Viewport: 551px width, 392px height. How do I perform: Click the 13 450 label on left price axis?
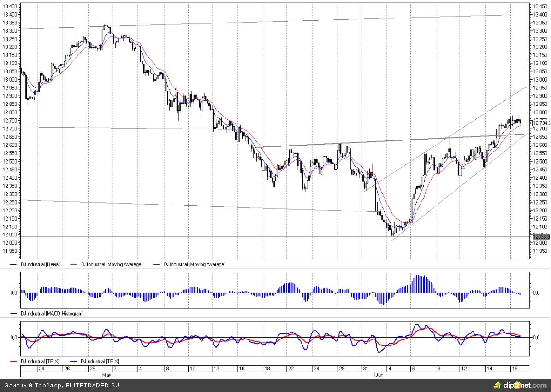[x=10, y=6]
